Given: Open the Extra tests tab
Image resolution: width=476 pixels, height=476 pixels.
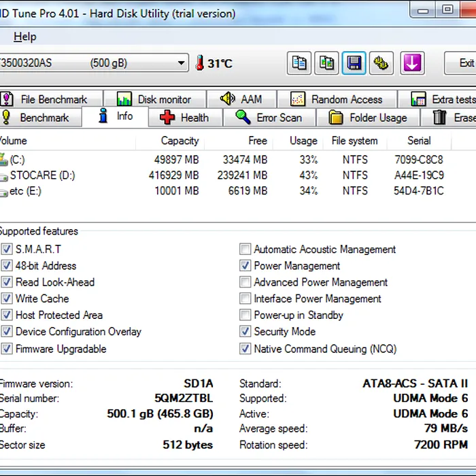Looking at the screenshot, I should pos(437,99).
